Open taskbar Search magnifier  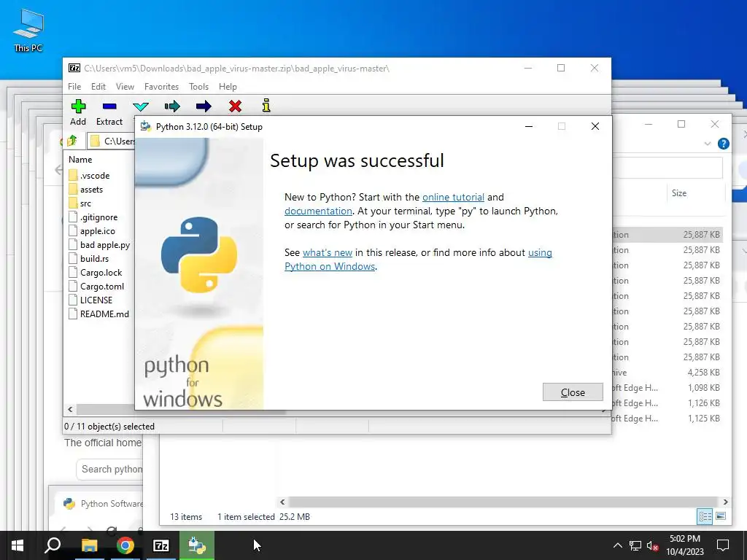pyautogui.click(x=53, y=545)
